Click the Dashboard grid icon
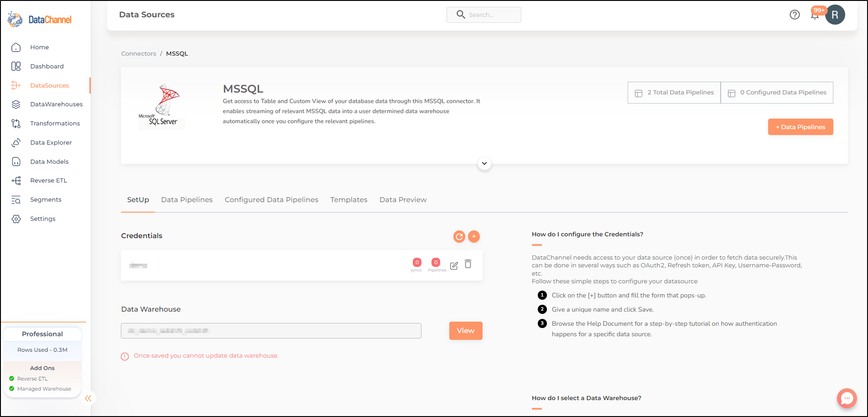 click(16, 66)
